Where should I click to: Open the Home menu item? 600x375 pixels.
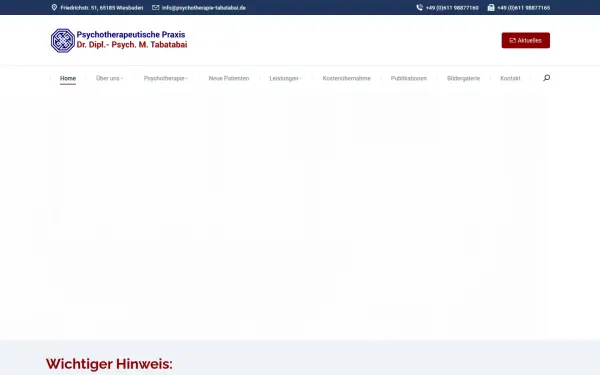68,78
